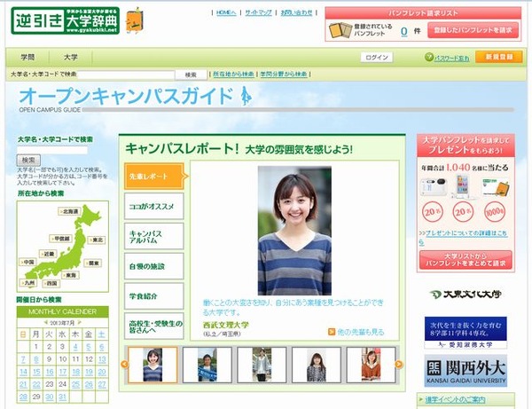Screen dimensions: 532x409
Task: Select 中国 on the Japan map
Action: click(27, 262)
